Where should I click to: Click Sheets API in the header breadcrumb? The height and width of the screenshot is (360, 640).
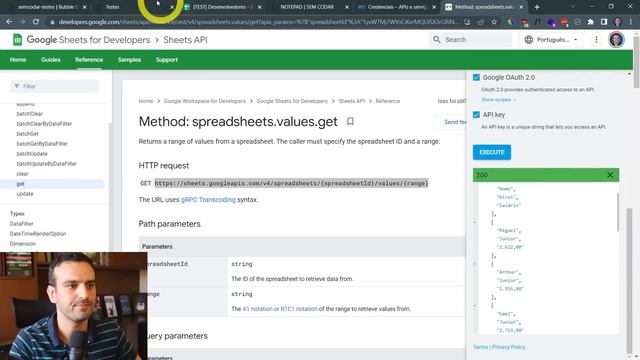tap(185, 40)
